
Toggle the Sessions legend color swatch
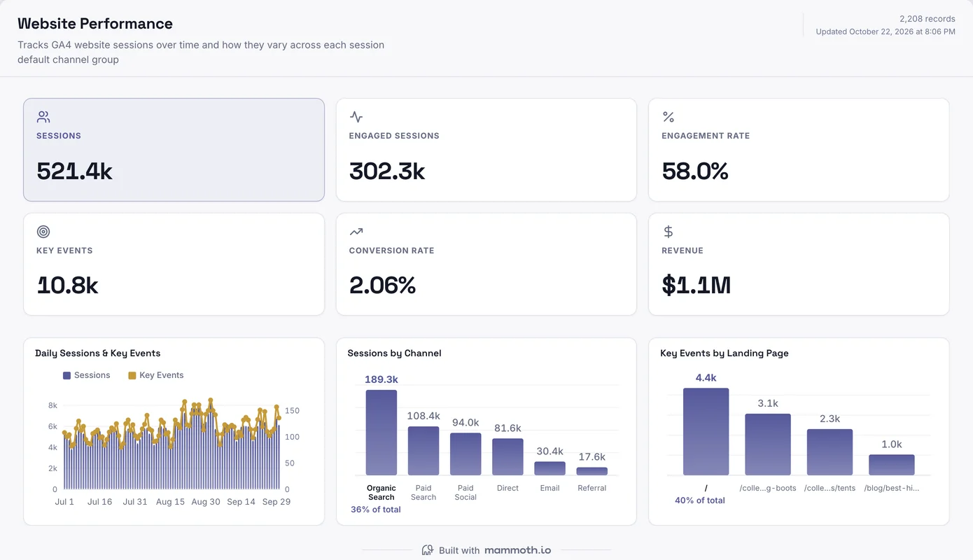(66, 376)
